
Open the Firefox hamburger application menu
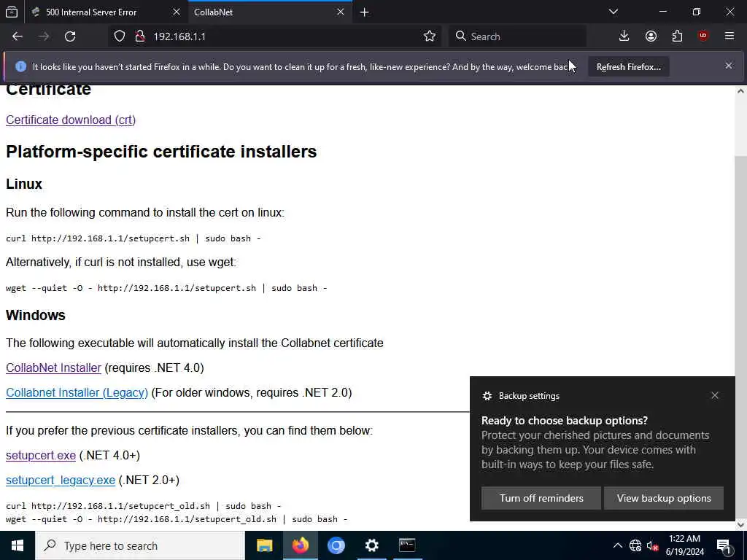coord(729,36)
